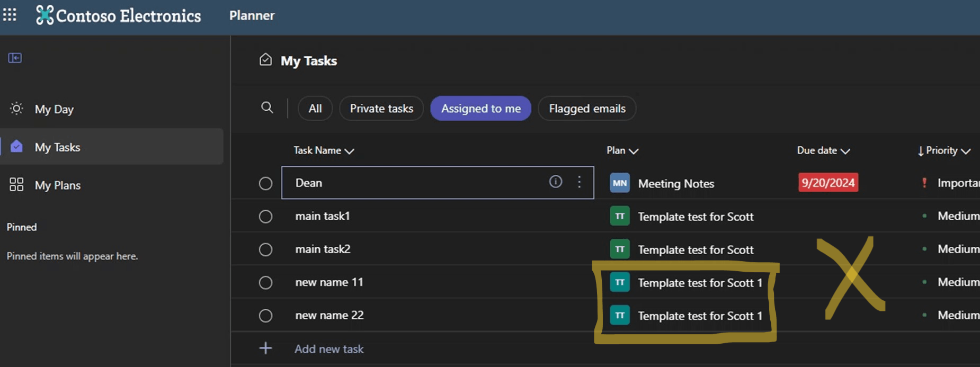
Task: Click the red 9/20/2024 due date tag
Action: (828, 183)
